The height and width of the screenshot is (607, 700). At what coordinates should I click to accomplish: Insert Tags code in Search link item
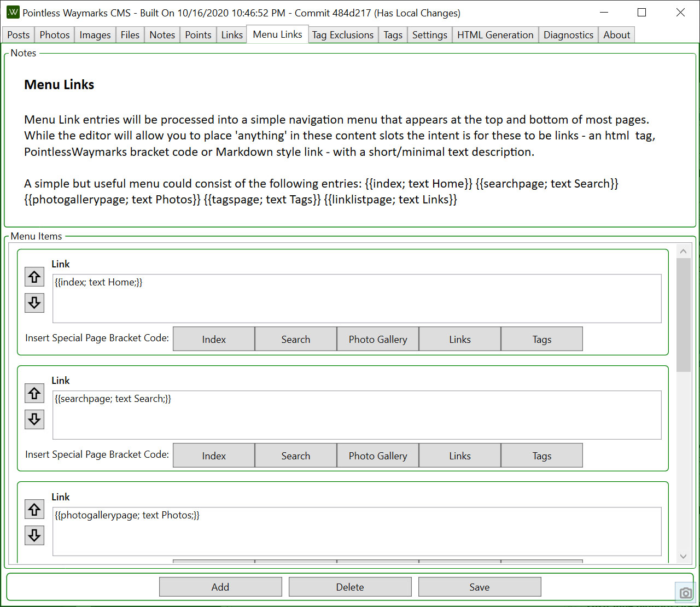click(x=542, y=456)
